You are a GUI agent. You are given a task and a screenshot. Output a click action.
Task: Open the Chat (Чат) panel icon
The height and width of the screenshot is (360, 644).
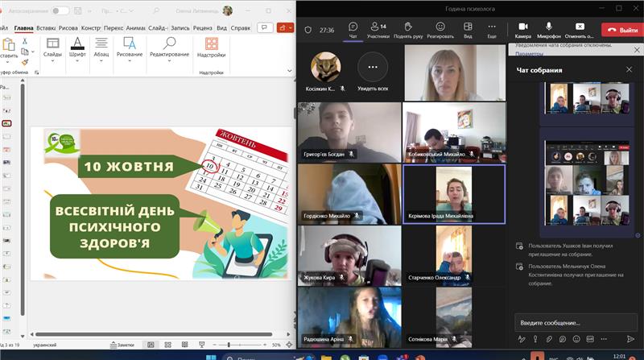click(353, 29)
